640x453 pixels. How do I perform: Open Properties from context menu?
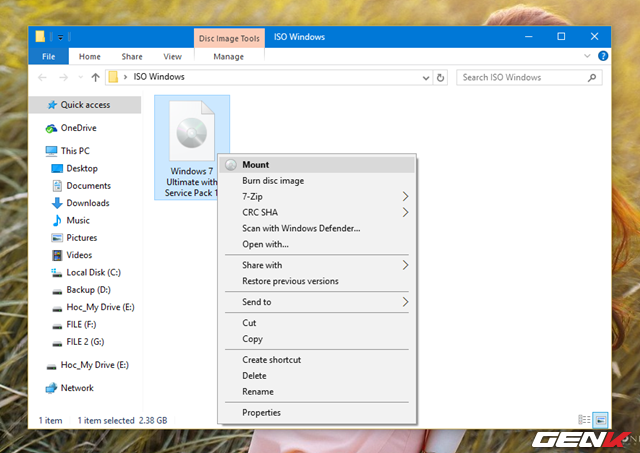(x=317, y=412)
